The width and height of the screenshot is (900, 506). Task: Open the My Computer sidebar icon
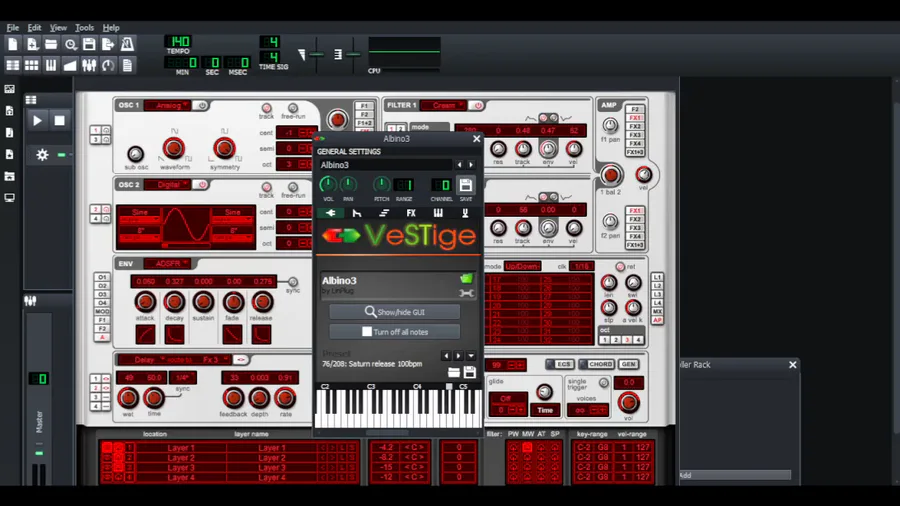coord(9,198)
